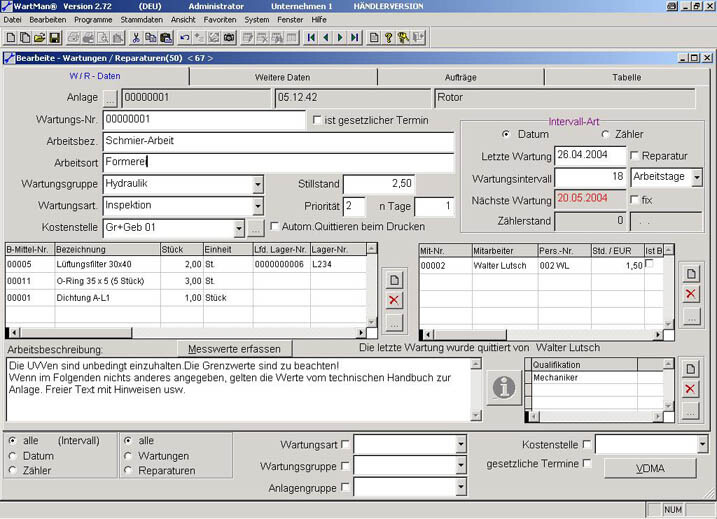This screenshot has height=519, width=717.
Task: Delete employee entry with red X
Action: [x=690, y=293]
